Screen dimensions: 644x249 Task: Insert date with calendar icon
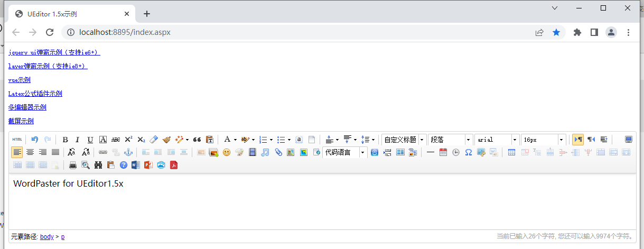tap(443, 152)
